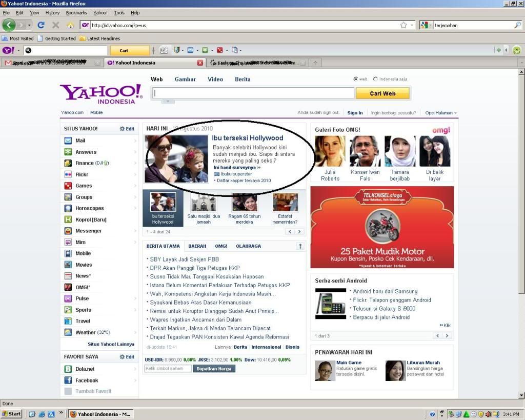The image size is (525, 420).
Task: Click the Dapatkan Harga button
Action: 214,369
